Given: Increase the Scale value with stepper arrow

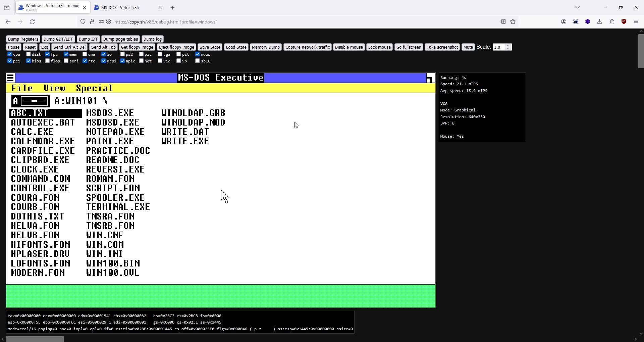Looking at the screenshot, I should (x=508, y=45).
